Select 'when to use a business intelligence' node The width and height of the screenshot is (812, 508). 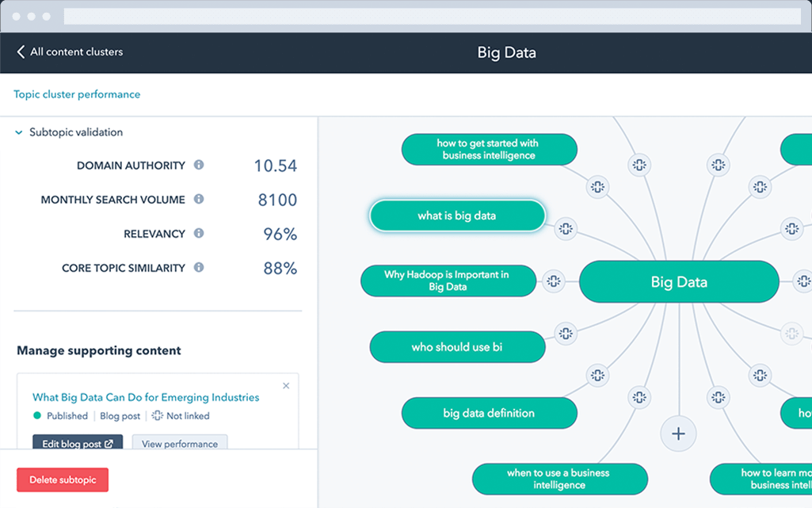tap(559, 479)
